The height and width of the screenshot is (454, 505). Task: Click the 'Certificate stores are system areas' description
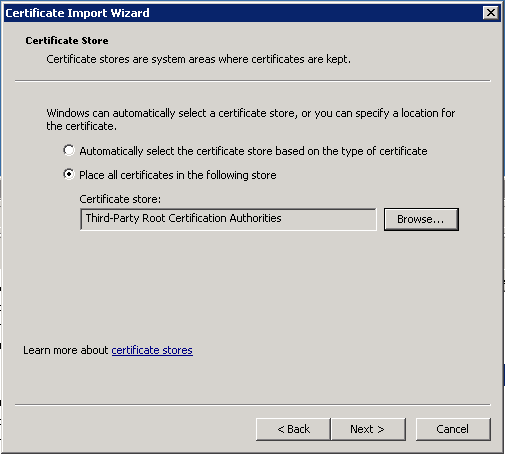pos(198,59)
